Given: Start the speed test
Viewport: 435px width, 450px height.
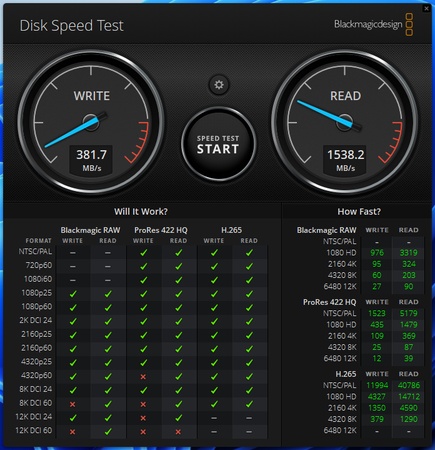Looking at the screenshot, I should coord(218,144).
